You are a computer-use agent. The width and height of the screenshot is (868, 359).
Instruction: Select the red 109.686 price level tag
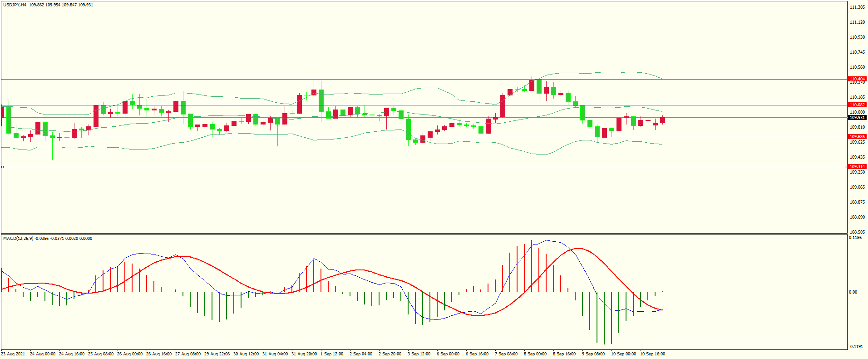pos(857,137)
